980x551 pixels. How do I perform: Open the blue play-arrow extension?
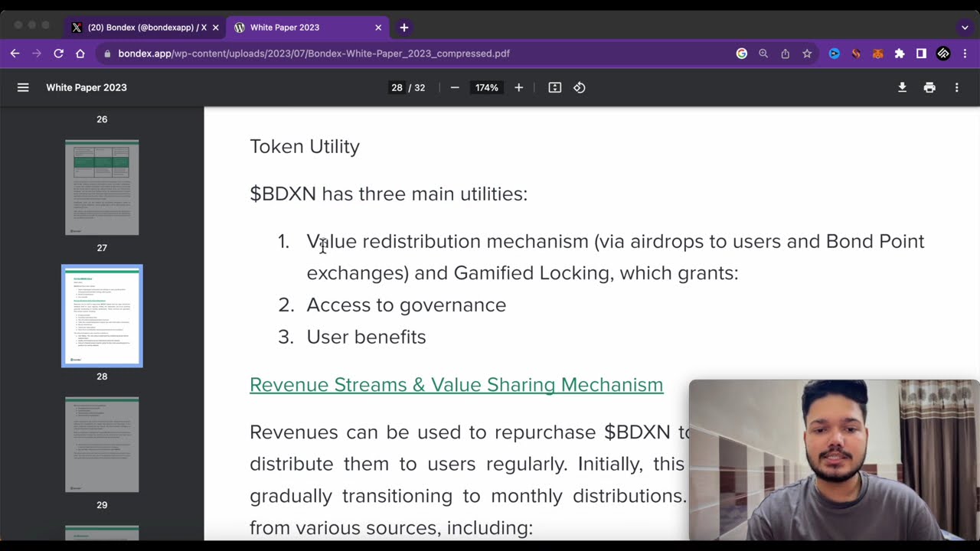click(835, 54)
